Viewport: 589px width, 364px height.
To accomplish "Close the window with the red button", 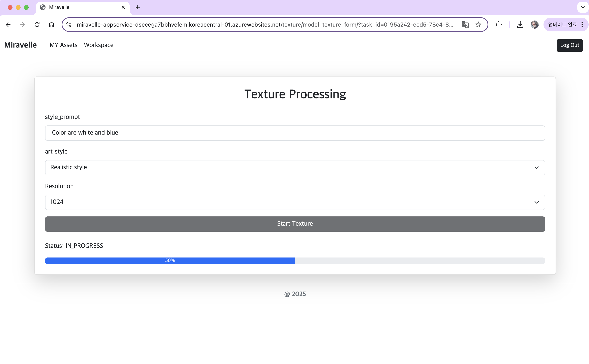I will pyautogui.click(x=10, y=7).
